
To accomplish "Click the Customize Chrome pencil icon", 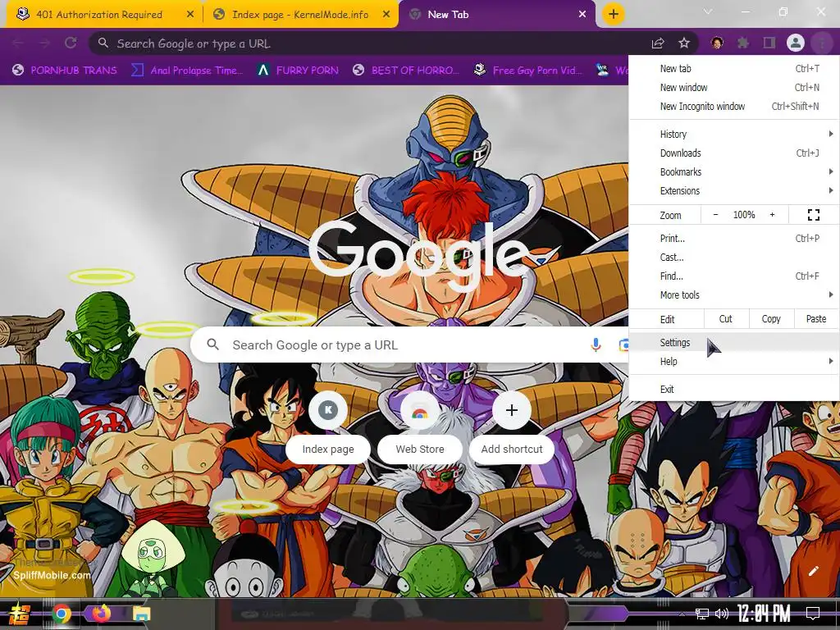I will click(813, 571).
